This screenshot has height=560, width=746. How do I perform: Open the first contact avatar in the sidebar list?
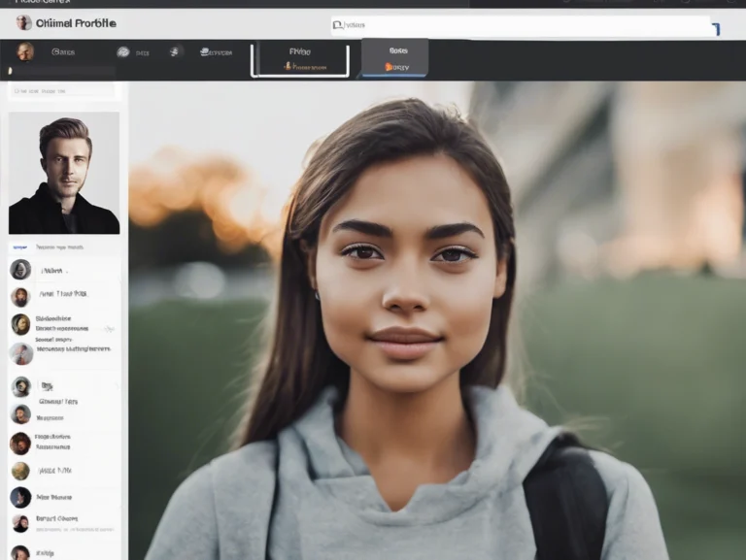click(x=20, y=270)
